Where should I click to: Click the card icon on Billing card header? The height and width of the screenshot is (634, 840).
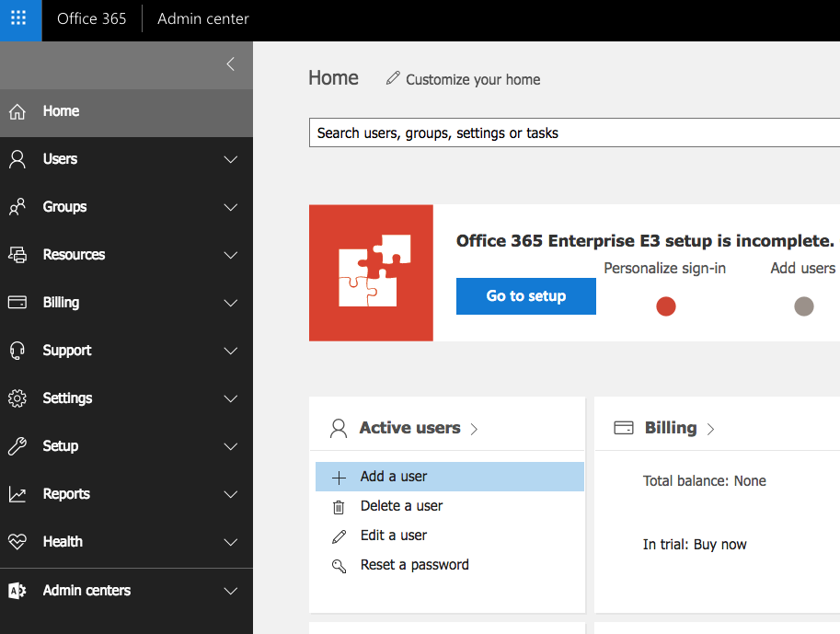click(624, 428)
